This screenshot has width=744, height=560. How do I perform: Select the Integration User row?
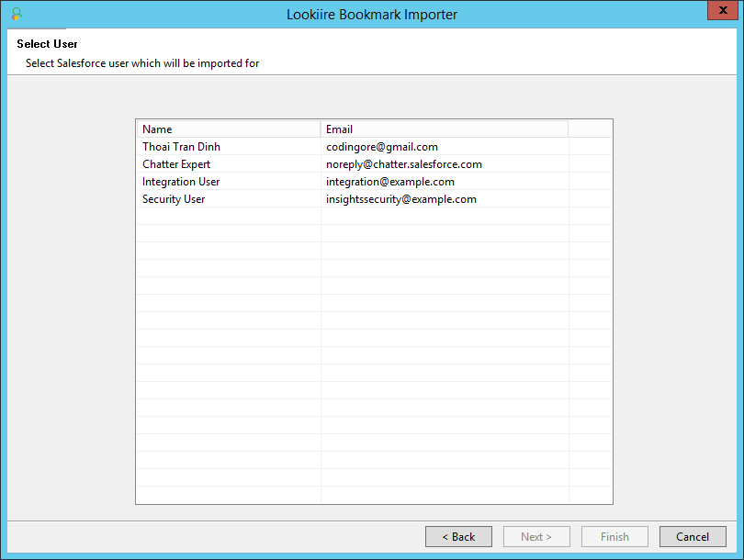tap(375, 182)
